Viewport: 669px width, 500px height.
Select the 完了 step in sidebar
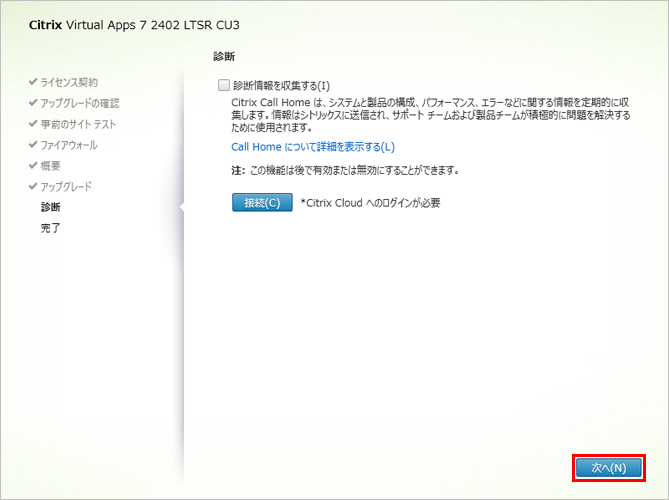(51, 229)
